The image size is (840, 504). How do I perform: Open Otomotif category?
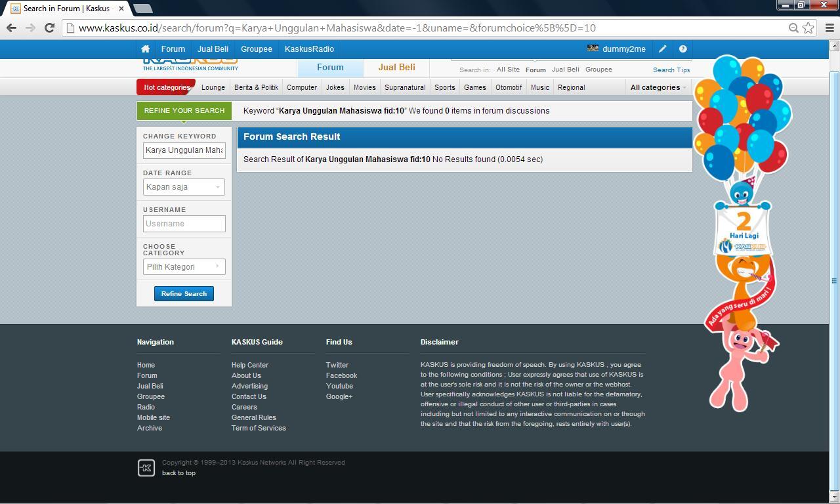pyautogui.click(x=509, y=87)
